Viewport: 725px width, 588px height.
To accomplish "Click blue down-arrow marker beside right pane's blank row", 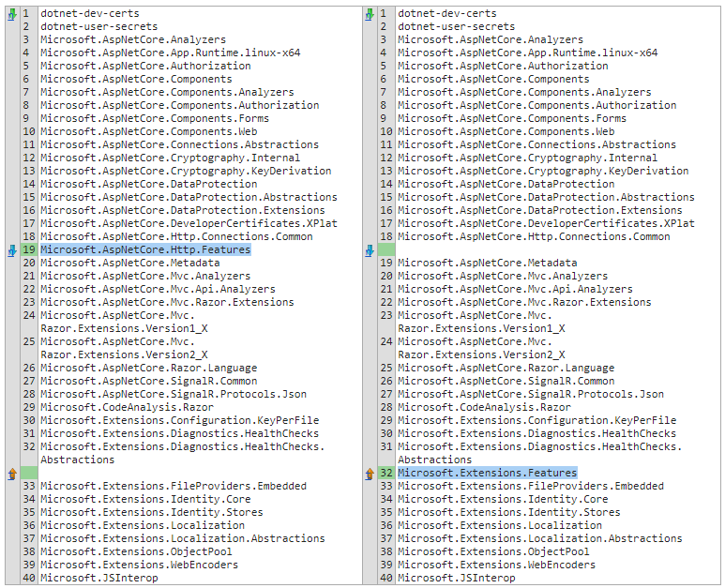I will tap(370, 250).
